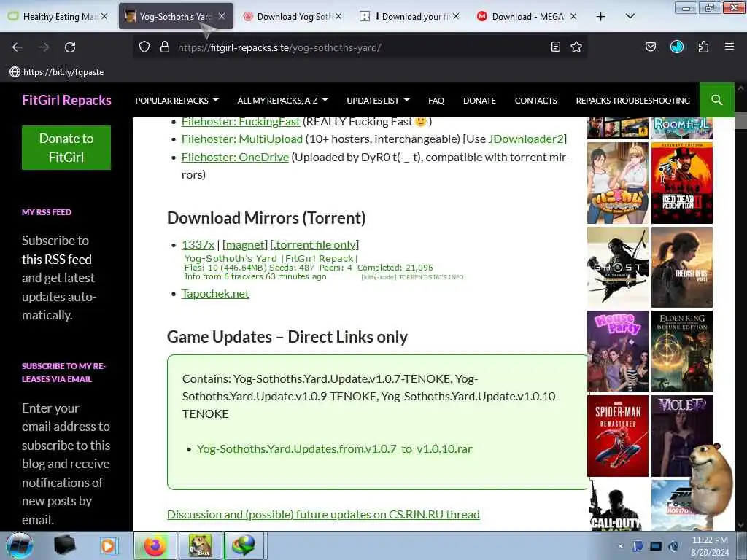Open REPACKS TROUBLESHOOTING menu item

[x=632, y=101]
